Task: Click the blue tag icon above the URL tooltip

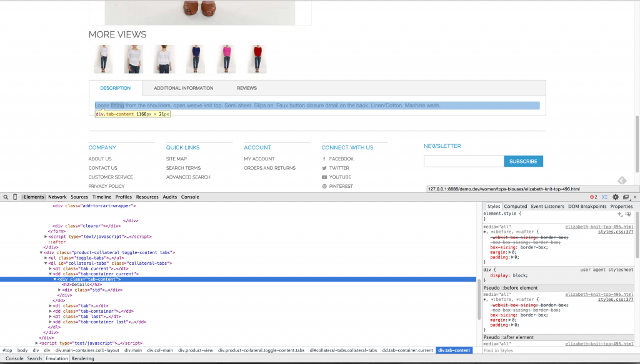Action: coord(622,180)
